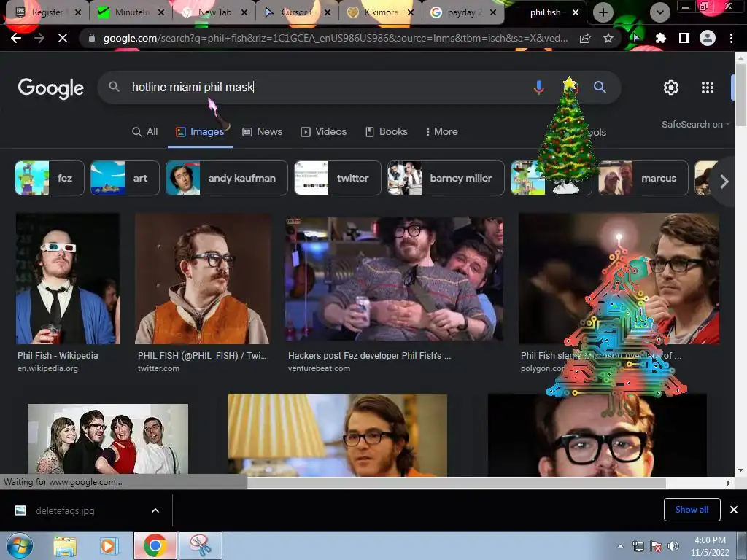The image size is (747, 560).
Task: Open the clock showing 4:00 PM
Action: tap(710, 546)
